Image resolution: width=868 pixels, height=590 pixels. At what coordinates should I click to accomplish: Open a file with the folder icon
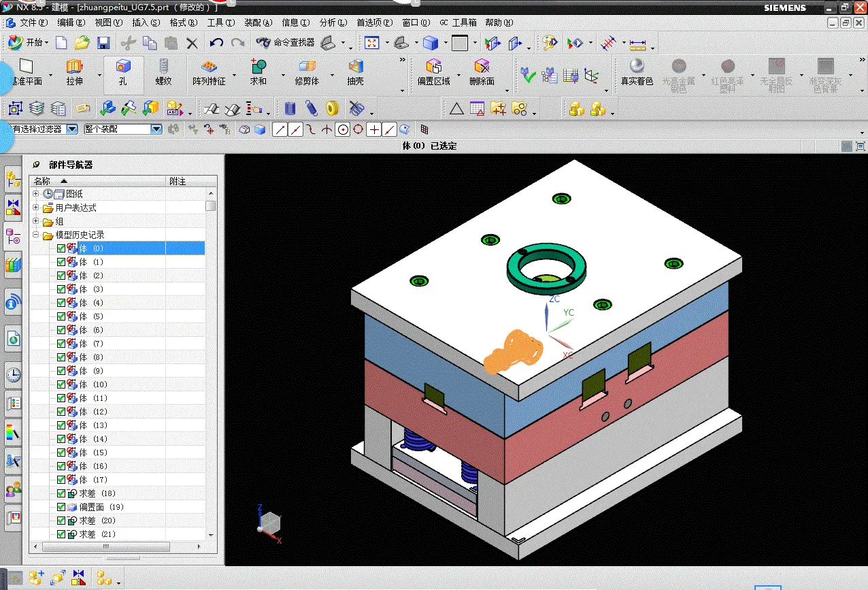click(82, 43)
